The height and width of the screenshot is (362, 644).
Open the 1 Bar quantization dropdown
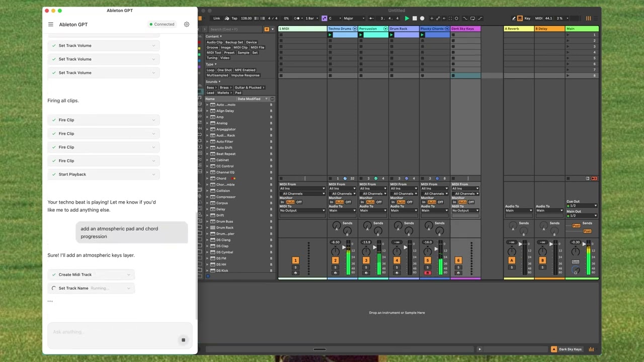313,19
